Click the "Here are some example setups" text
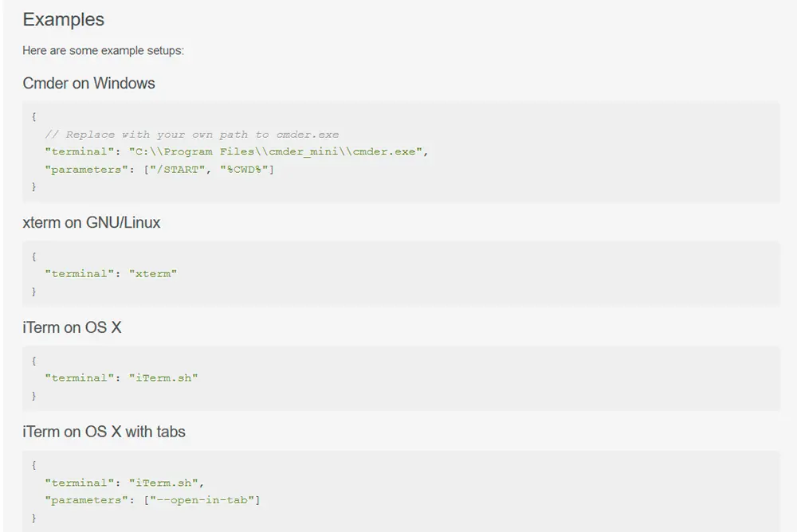 pos(104,51)
